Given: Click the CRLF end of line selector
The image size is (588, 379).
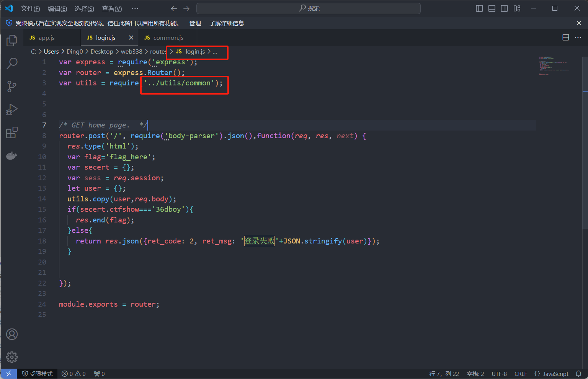Looking at the screenshot, I should (521, 374).
